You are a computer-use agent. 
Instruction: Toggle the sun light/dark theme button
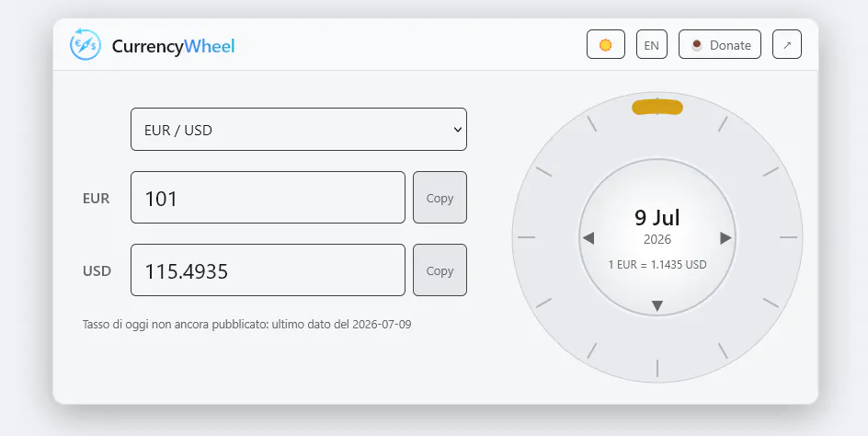pyautogui.click(x=606, y=44)
